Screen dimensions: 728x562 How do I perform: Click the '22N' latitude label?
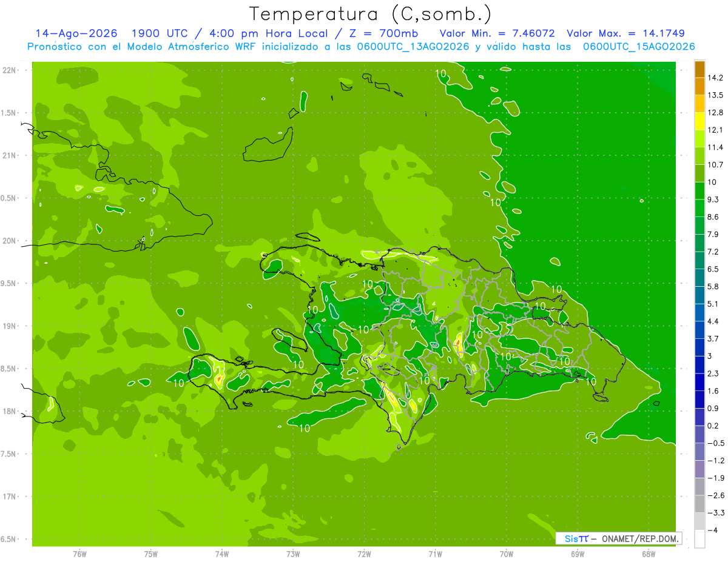click(x=10, y=70)
